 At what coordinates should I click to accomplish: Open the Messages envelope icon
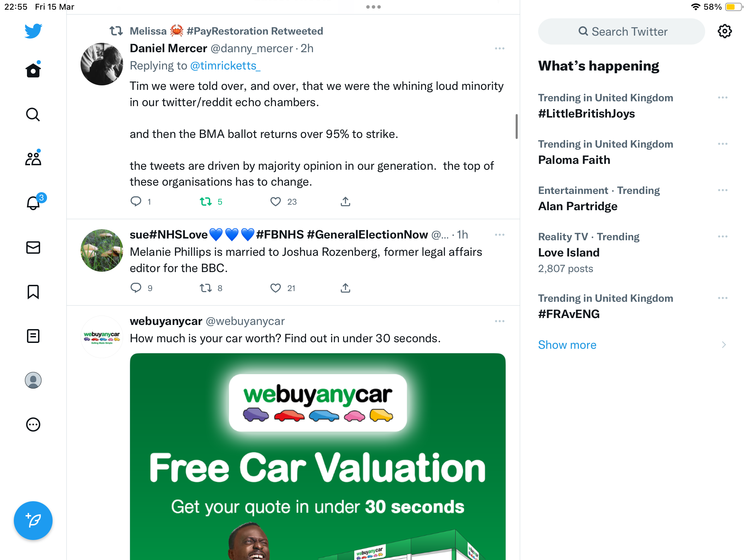coord(33,248)
